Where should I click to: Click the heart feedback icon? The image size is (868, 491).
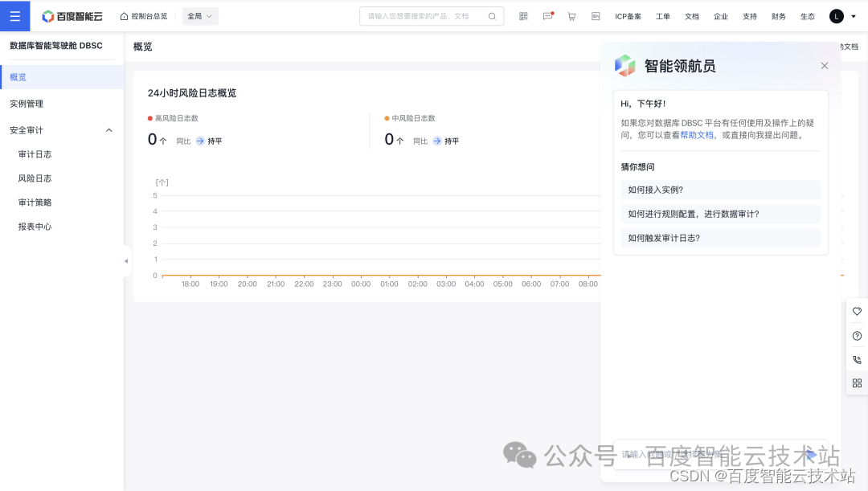pos(857,312)
